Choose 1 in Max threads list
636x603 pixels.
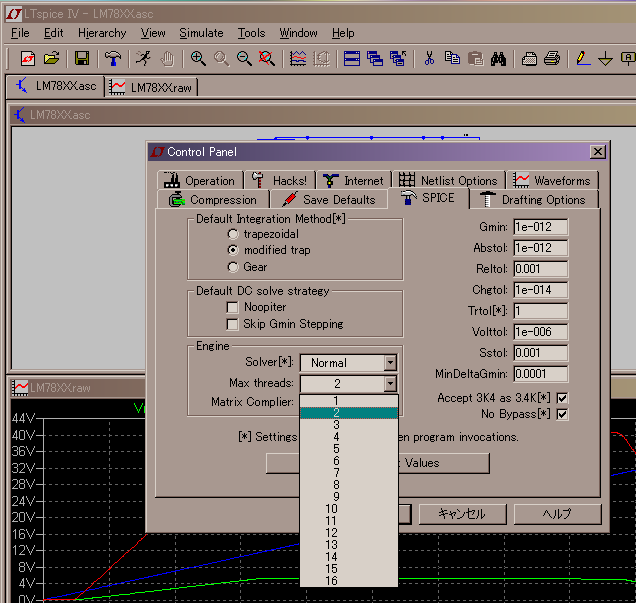coord(348,401)
